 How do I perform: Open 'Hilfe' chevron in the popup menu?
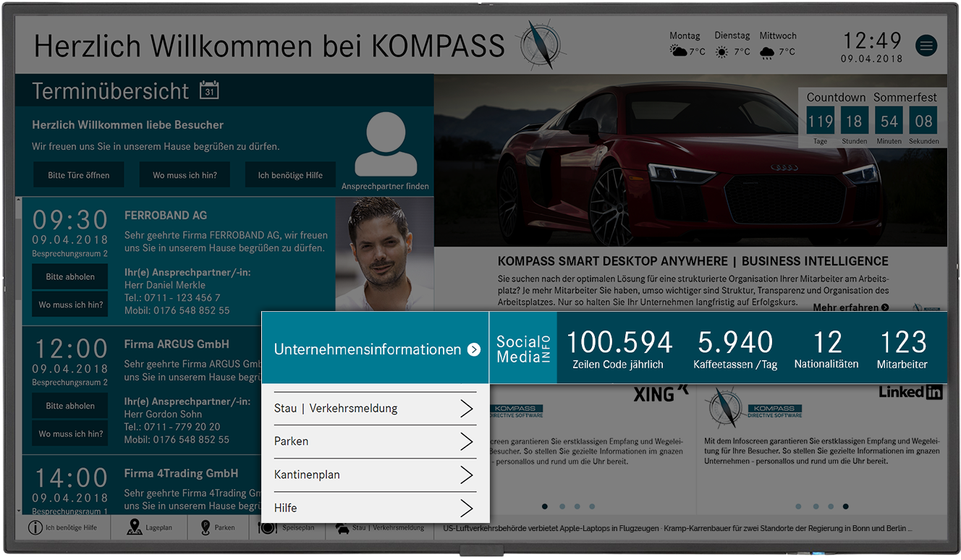(467, 508)
